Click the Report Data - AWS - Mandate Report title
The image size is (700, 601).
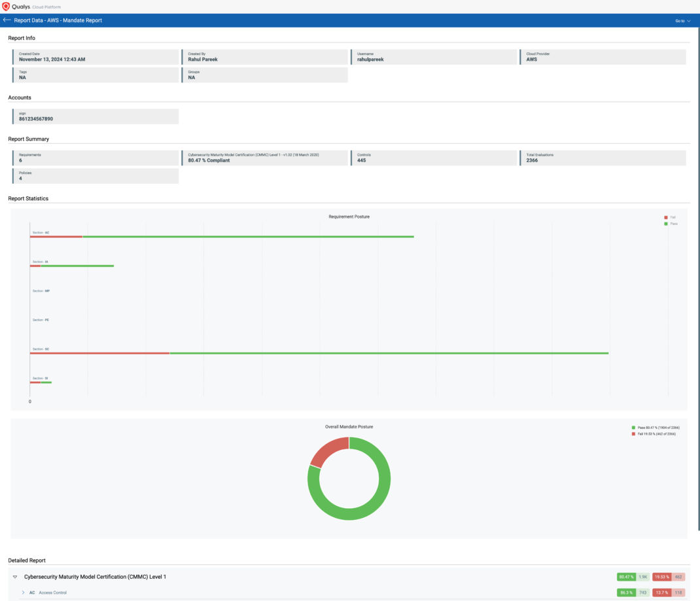[x=58, y=20]
